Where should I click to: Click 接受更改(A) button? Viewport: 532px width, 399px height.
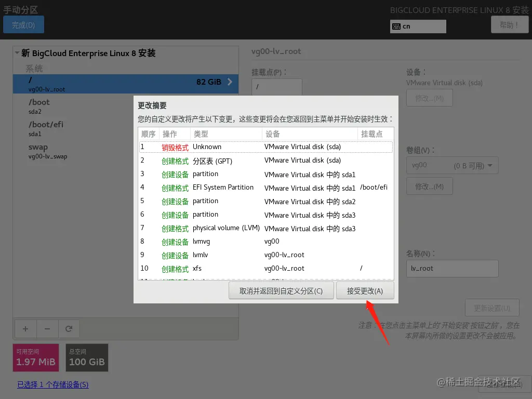pos(365,291)
